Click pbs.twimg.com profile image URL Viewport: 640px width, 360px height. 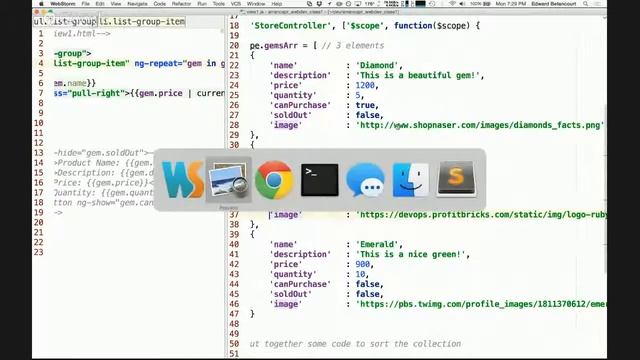coord(481,304)
